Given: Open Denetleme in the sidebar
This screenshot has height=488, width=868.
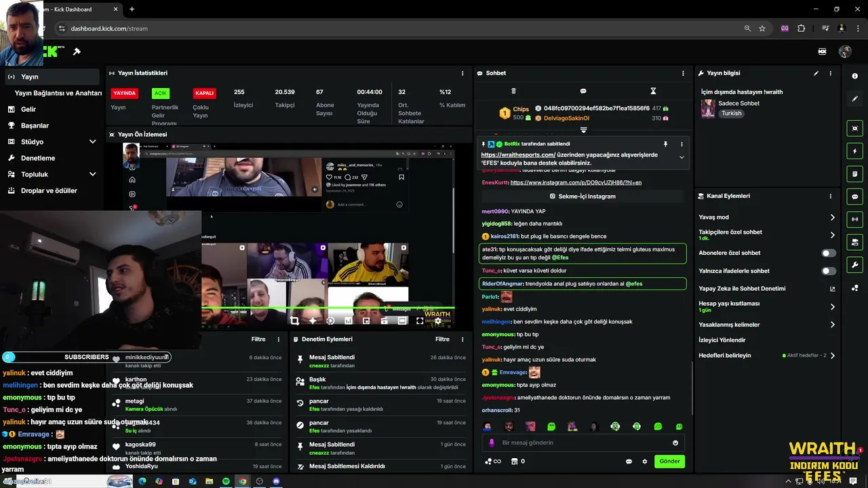Looking at the screenshot, I should [51, 158].
